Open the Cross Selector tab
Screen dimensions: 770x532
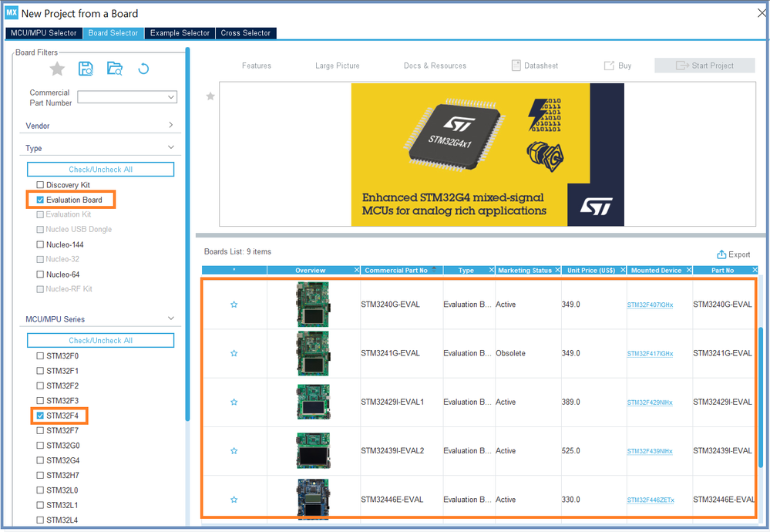pos(246,33)
